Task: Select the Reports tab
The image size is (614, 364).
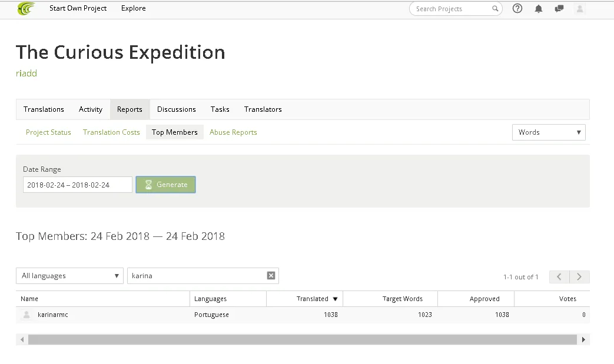Action: [x=130, y=109]
